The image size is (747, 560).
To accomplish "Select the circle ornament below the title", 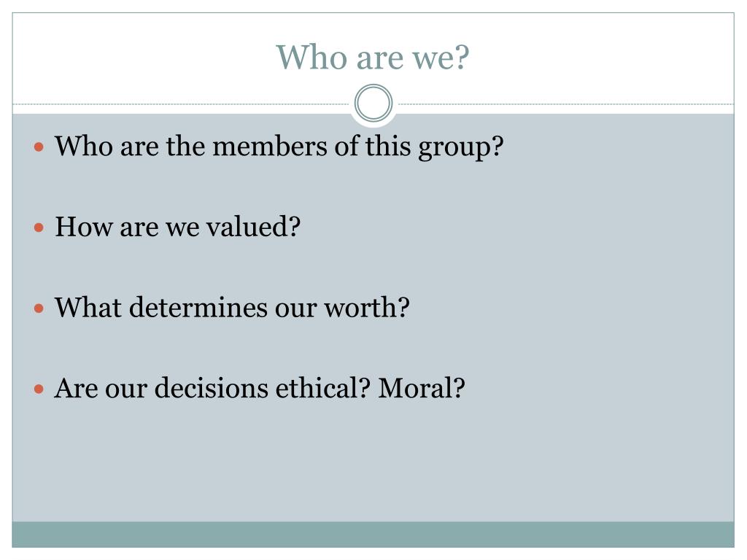I will [x=373, y=103].
